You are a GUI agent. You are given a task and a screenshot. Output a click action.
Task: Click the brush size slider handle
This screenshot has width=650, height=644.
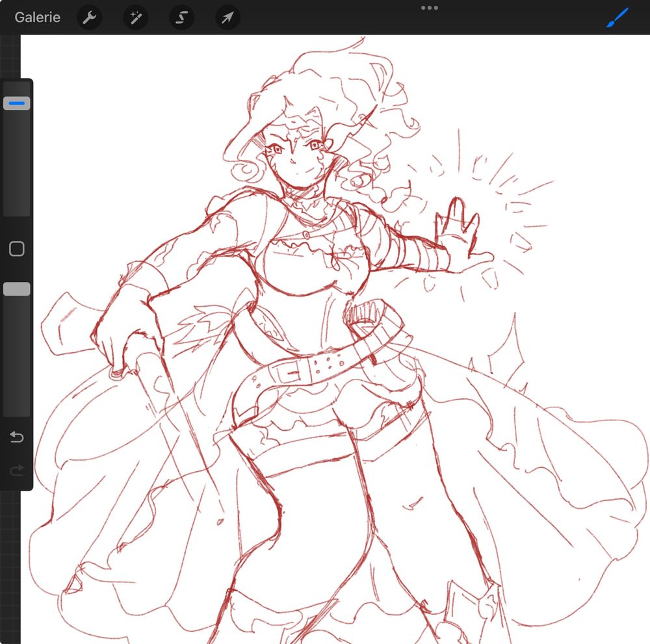(17, 103)
